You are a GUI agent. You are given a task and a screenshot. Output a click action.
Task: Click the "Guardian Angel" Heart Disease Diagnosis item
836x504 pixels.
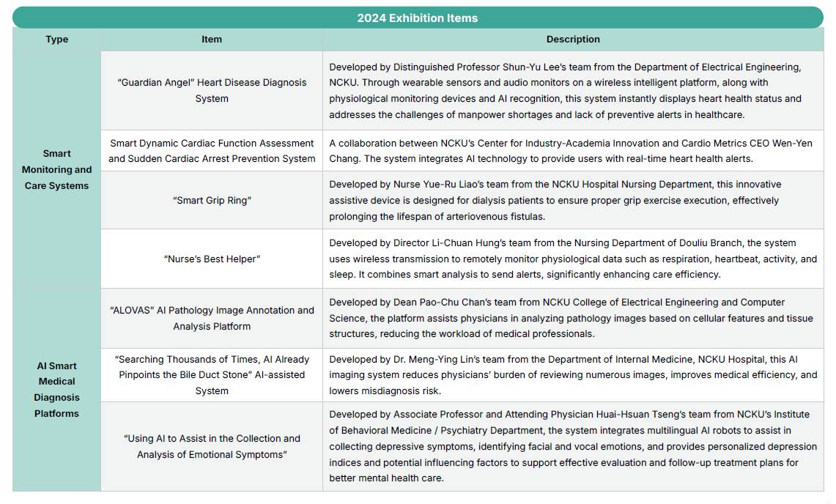click(x=212, y=91)
